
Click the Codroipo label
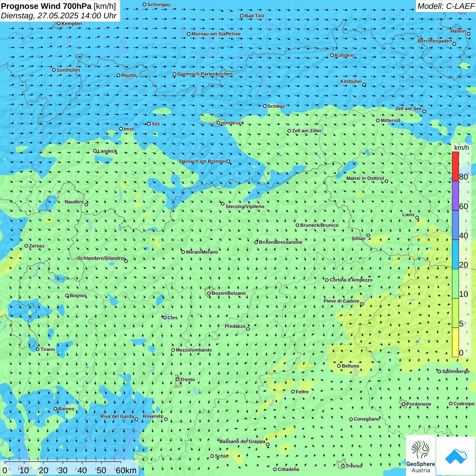click(464, 404)
